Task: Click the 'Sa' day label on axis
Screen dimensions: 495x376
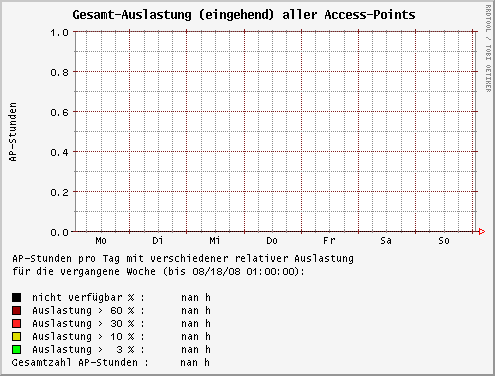Action: (x=386, y=241)
